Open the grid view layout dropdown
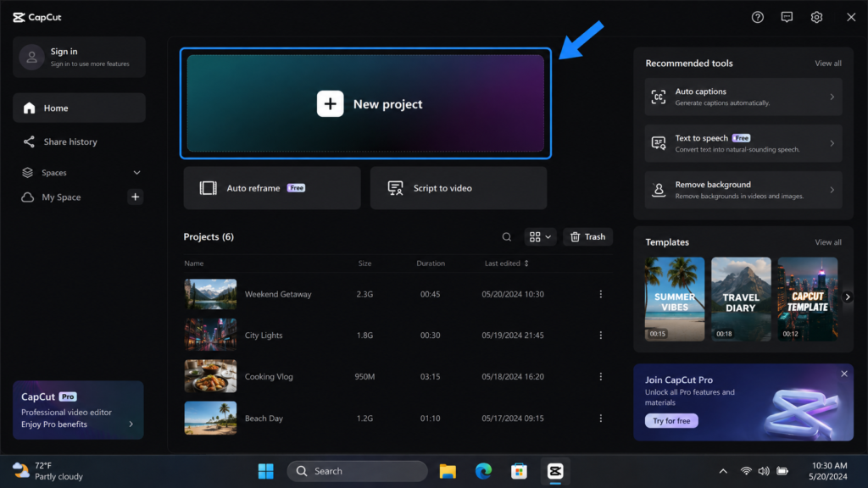Image resolution: width=868 pixels, height=488 pixels. 540,237
